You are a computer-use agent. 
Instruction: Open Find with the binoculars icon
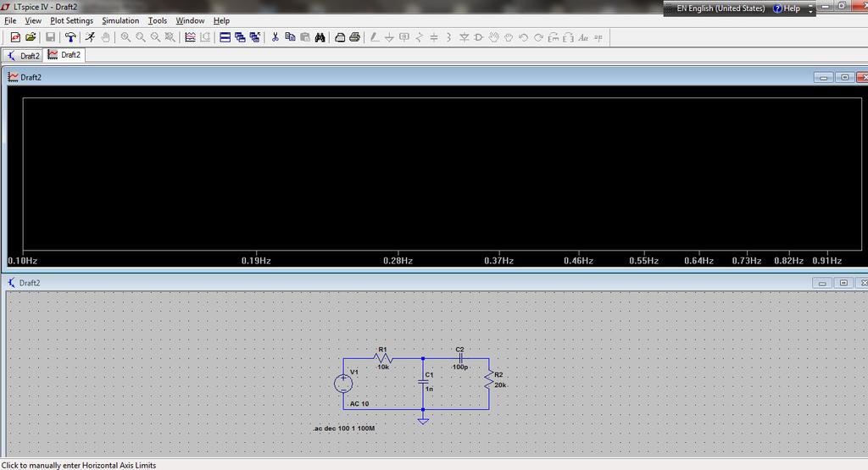click(x=320, y=37)
